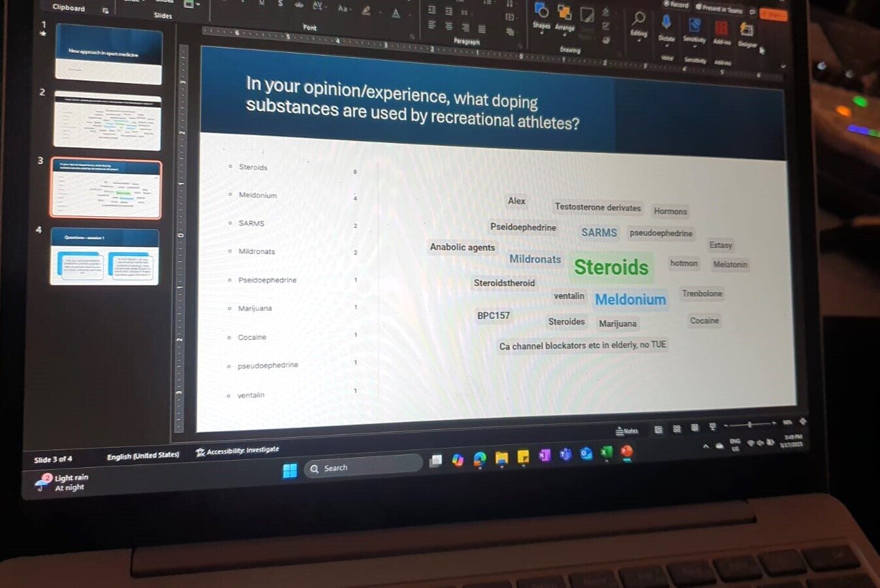Open the Clipboard pane launcher
The image size is (880, 588).
pyautogui.click(x=105, y=10)
